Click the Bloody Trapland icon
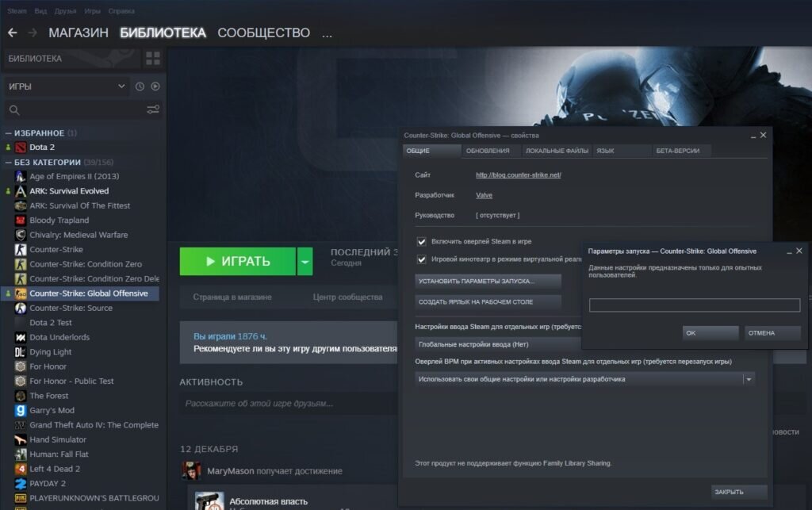This screenshot has width=812, height=510. point(21,220)
